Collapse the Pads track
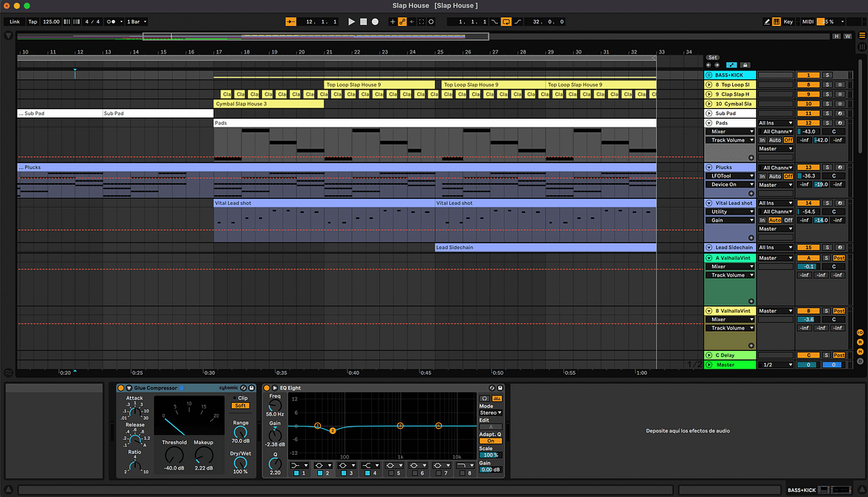868x497 pixels. [709, 123]
